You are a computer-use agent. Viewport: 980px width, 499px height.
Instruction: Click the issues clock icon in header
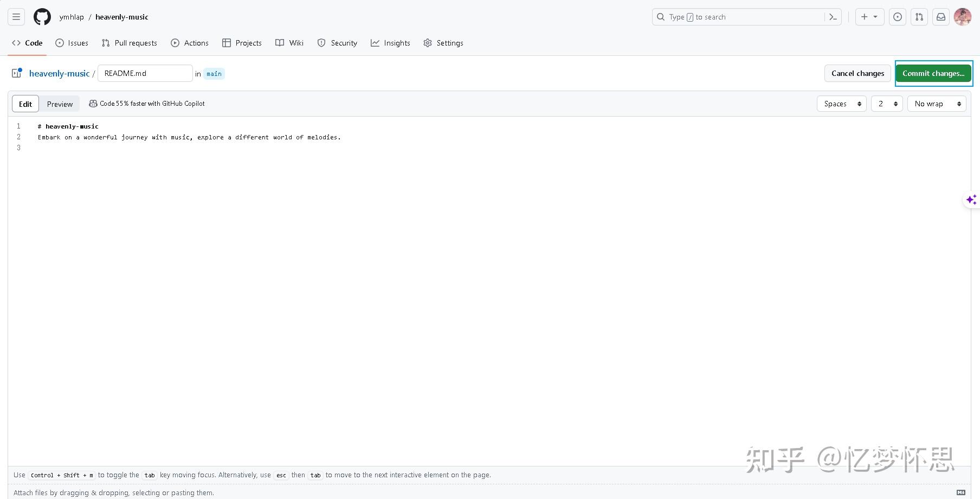(897, 17)
